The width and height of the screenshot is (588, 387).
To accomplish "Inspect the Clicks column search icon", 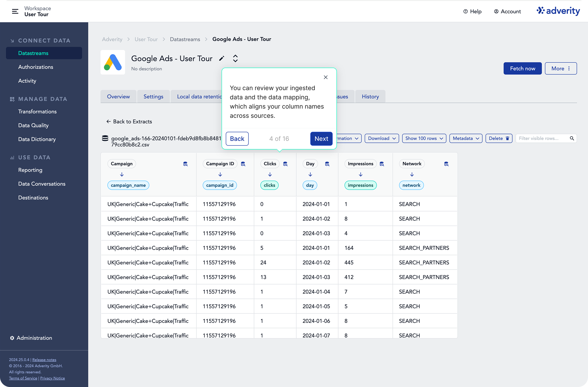I will [x=285, y=164].
